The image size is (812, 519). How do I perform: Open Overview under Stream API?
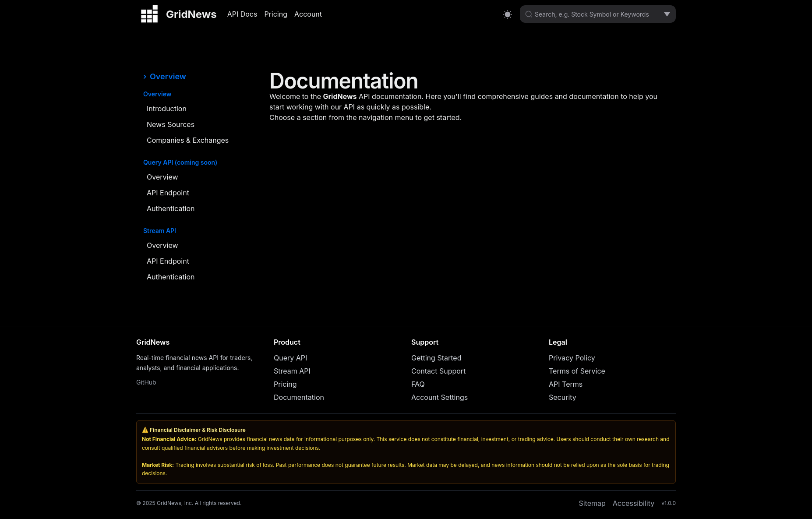(x=162, y=245)
